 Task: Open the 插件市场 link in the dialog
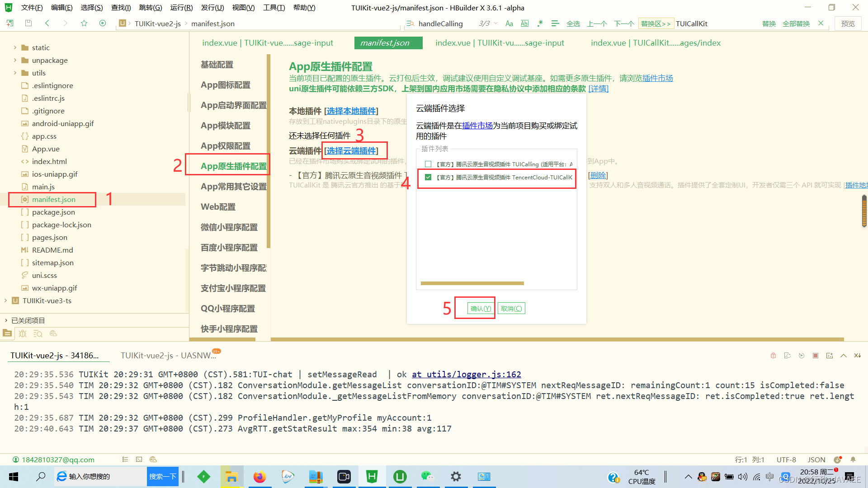[477, 126]
